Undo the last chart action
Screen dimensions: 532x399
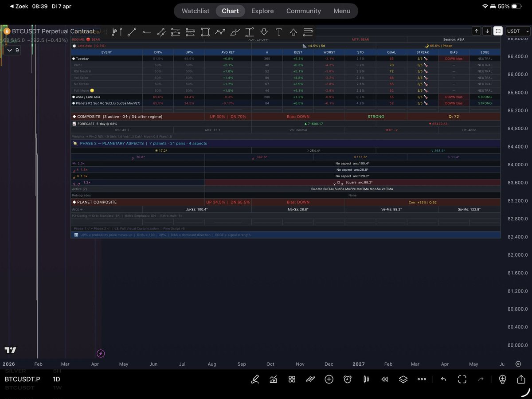coord(443,379)
